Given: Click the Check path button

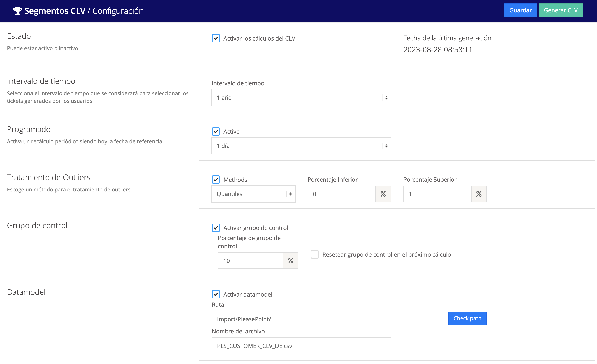Looking at the screenshot, I should pyautogui.click(x=467, y=318).
